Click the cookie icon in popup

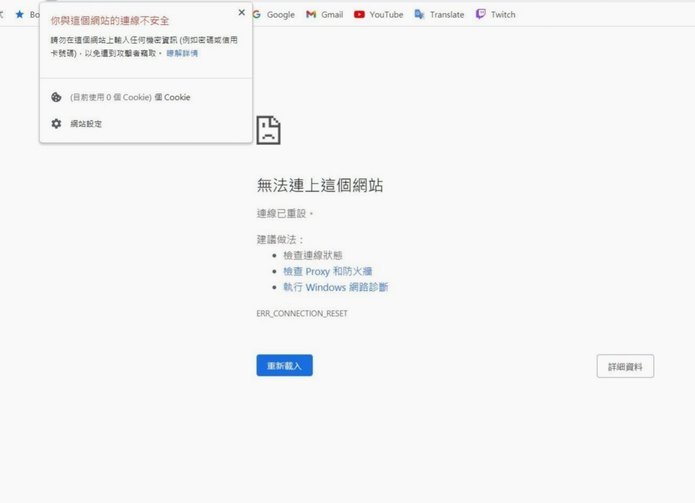(x=56, y=97)
